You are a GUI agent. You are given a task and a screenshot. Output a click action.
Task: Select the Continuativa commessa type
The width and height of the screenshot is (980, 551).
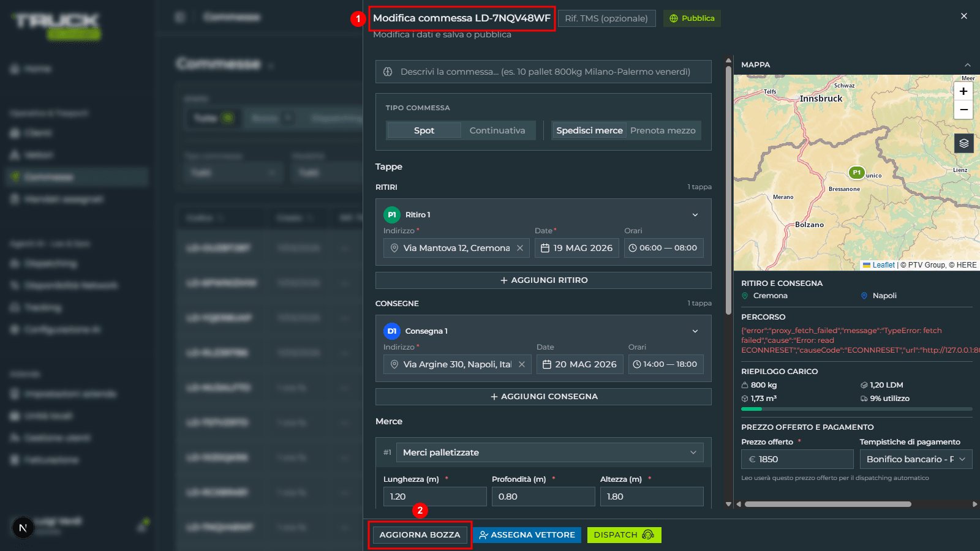pos(497,130)
